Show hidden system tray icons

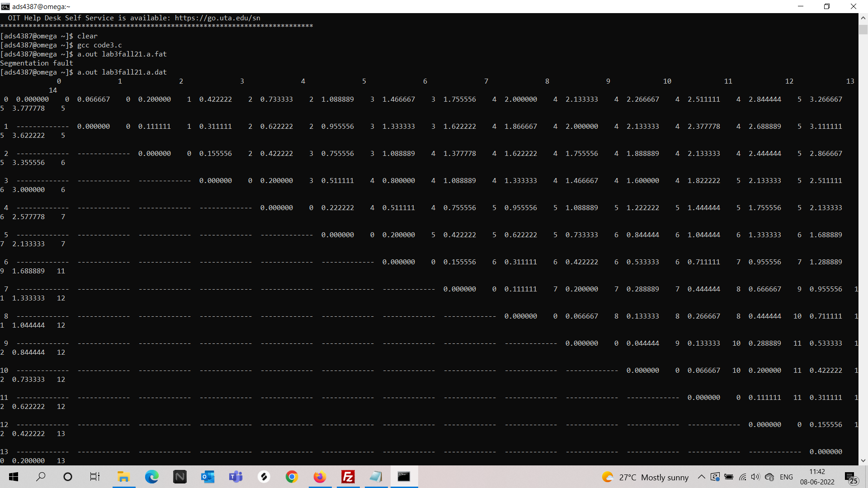[701, 477]
